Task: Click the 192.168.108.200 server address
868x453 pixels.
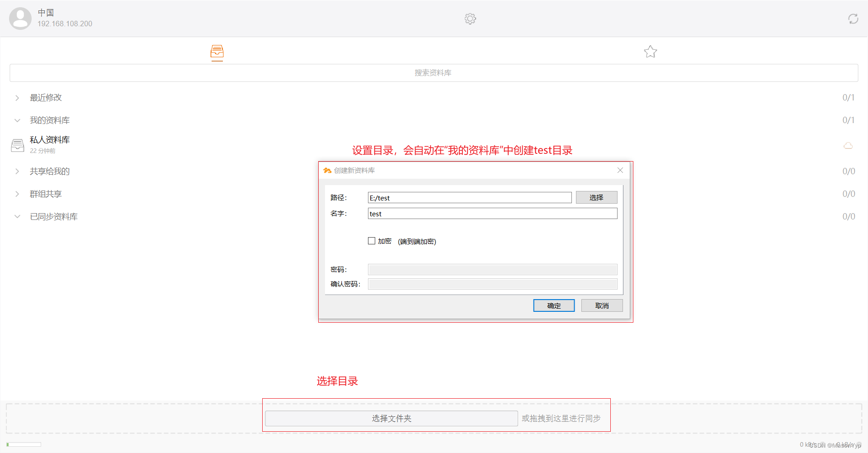Action: click(65, 24)
